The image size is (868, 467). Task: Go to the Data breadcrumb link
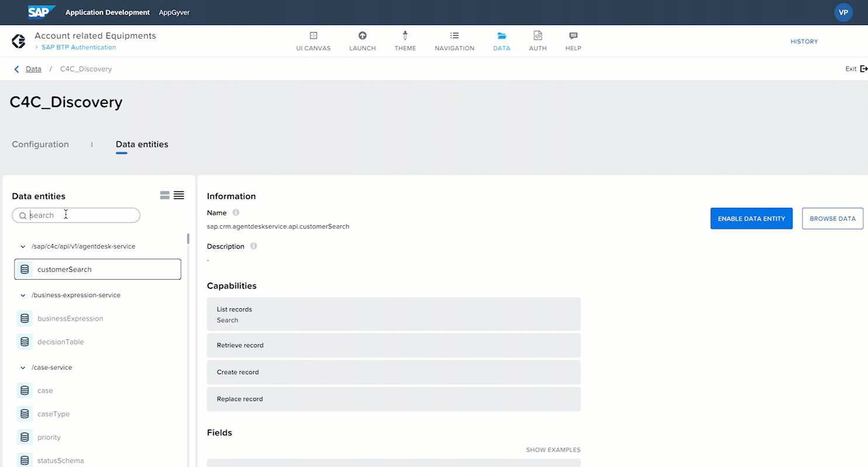[x=33, y=69]
